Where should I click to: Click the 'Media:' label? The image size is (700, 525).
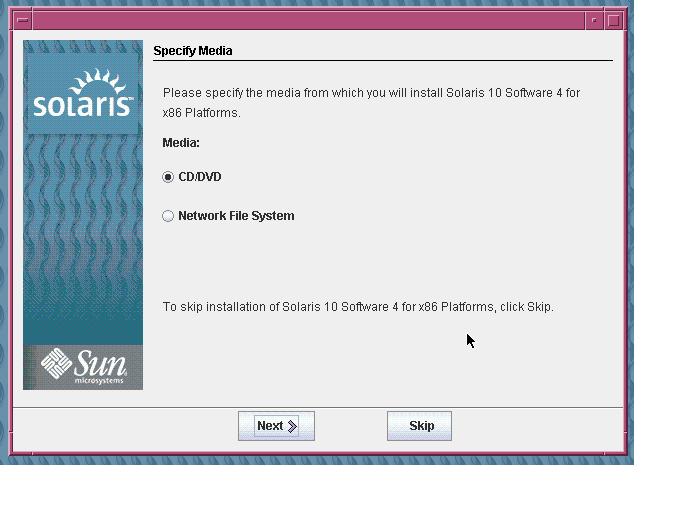coord(181,143)
